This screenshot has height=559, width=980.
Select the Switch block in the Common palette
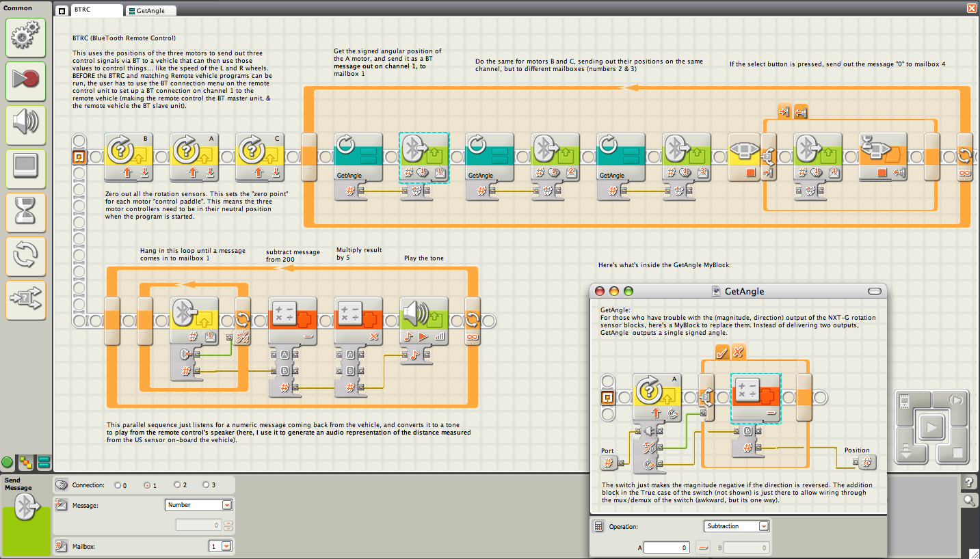click(26, 300)
